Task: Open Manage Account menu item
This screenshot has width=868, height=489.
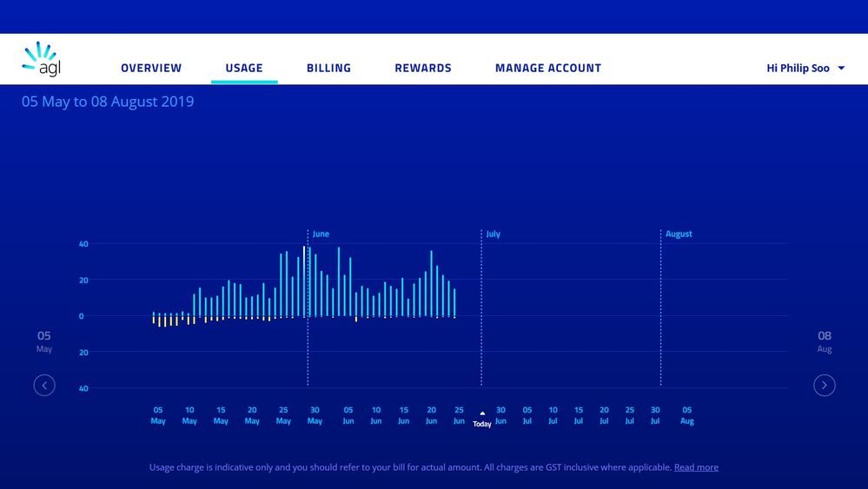Action: click(x=548, y=68)
